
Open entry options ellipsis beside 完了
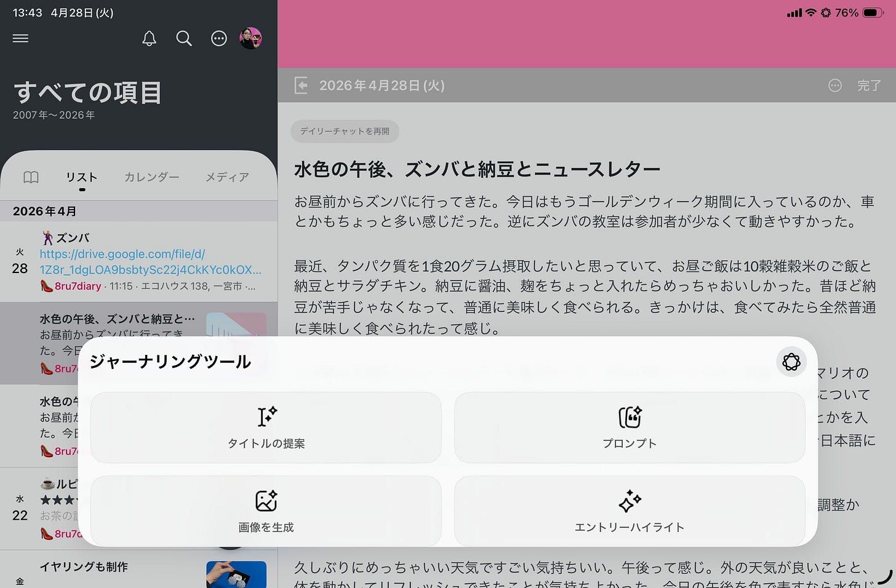[x=834, y=85]
